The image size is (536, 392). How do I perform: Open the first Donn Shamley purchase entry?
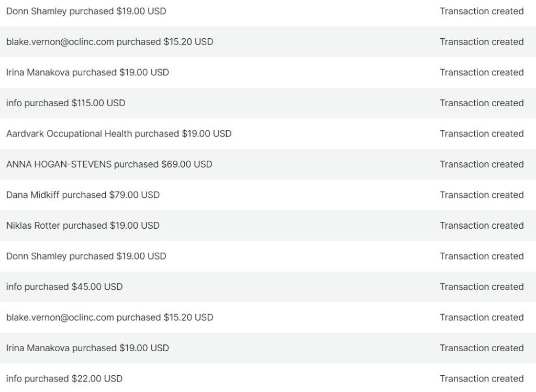click(x=86, y=12)
